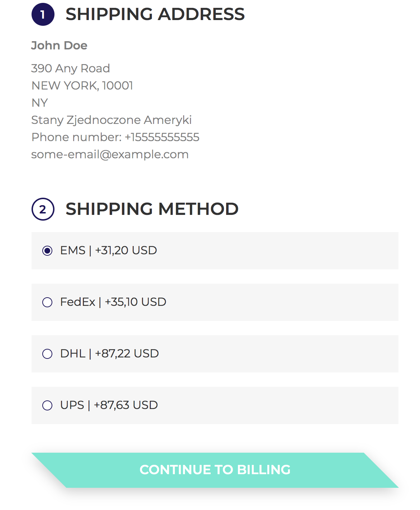Viewport: 420px width, 510px height.
Task: Click the Shipping Method heading
Action: pos(152,209)
